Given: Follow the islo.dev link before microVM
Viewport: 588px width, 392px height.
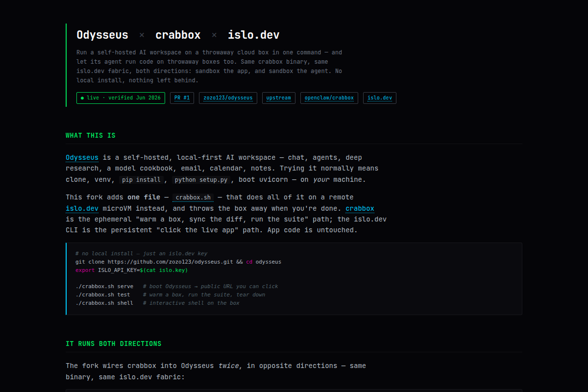Looking at the screenshot, I should click(x=82, y=208).
